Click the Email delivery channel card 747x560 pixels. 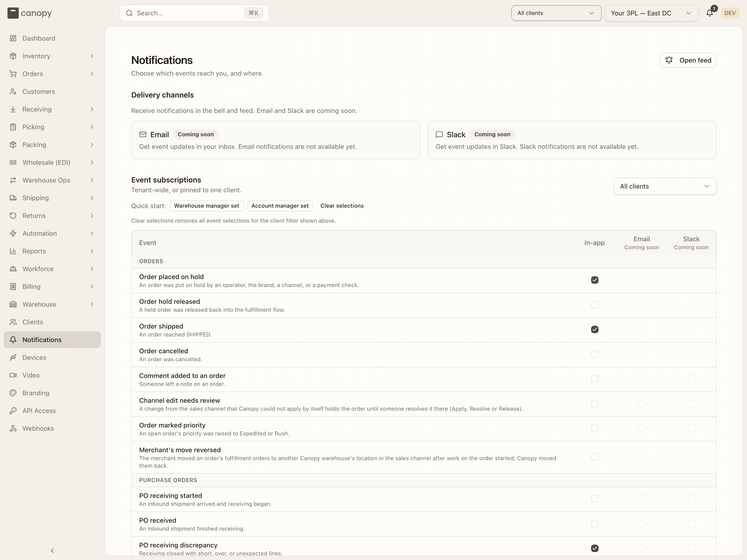275,140
